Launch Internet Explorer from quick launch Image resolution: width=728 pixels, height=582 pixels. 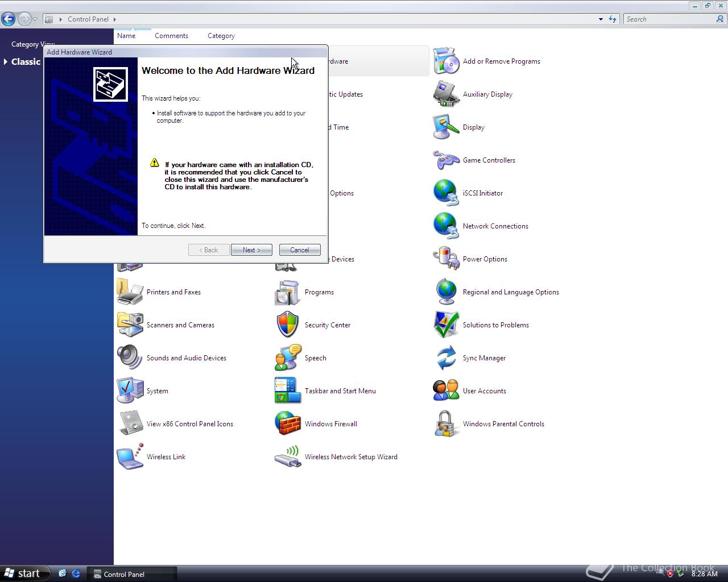point(76,574)
